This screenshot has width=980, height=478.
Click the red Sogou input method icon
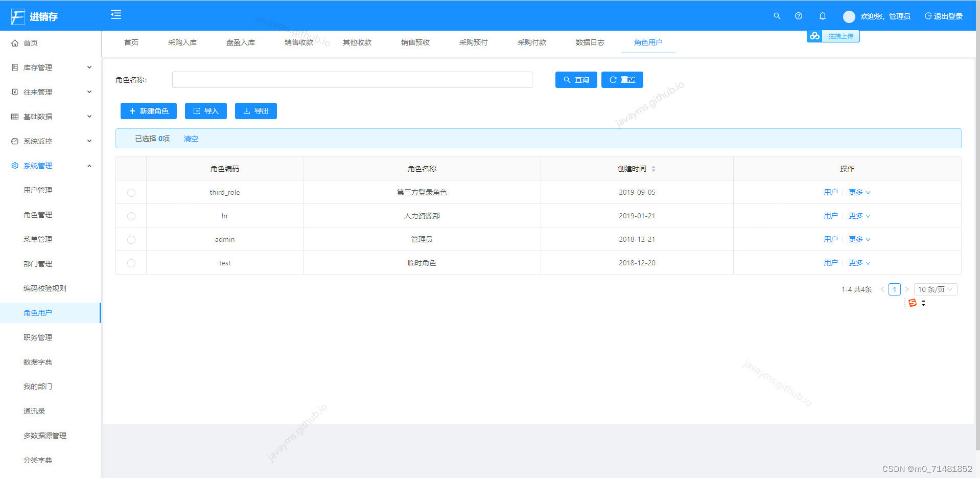point(913,303)
